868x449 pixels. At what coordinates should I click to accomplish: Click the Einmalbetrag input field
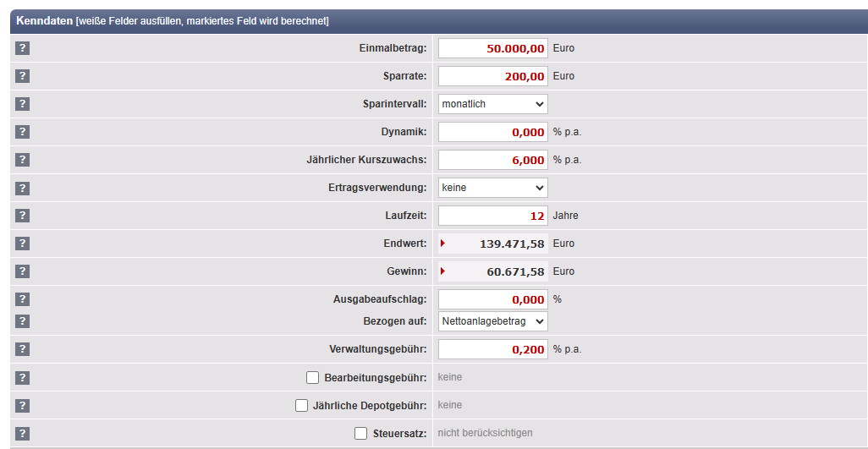click(x=492, y=48)
